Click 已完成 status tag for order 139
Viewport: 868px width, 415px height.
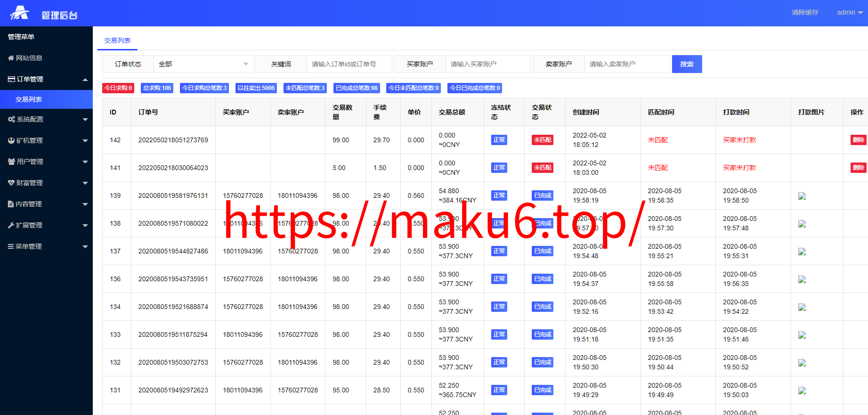(543, 195)
